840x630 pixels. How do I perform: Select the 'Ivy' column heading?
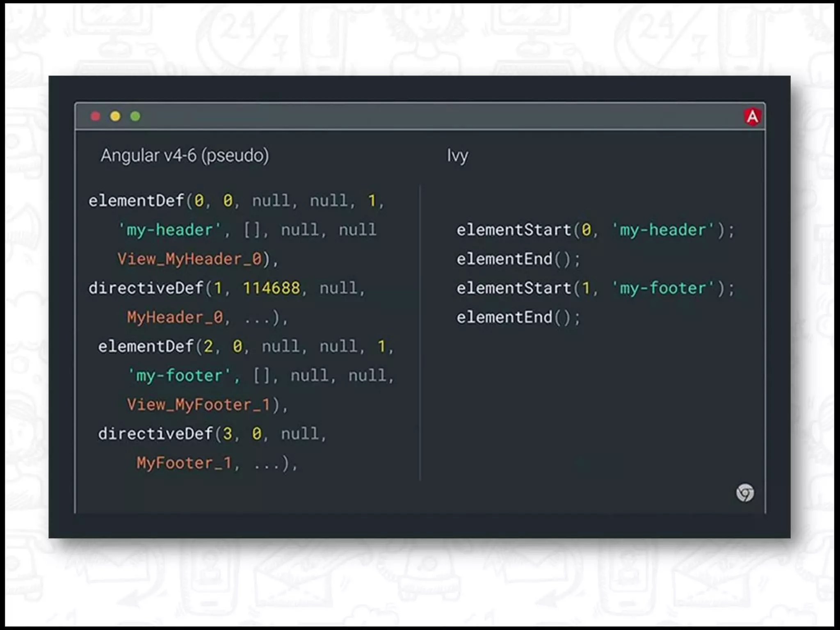coord(457,156)
